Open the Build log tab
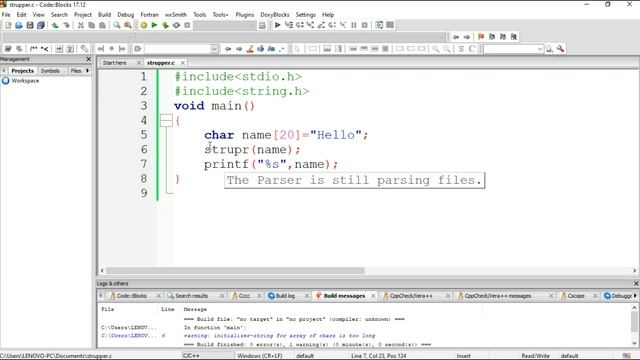Image resolution: width=640 pixels, height=360 pixels. [x=285, y=296]
